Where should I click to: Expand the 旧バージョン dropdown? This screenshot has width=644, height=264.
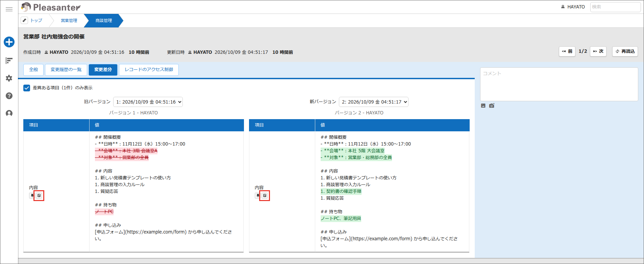(148, 102)
